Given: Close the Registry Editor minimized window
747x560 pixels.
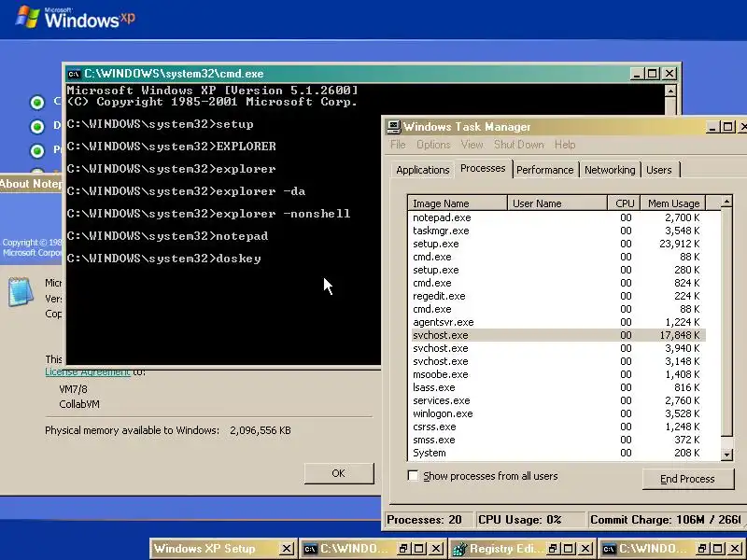Looking at the screenshot, I should (585, 549).
